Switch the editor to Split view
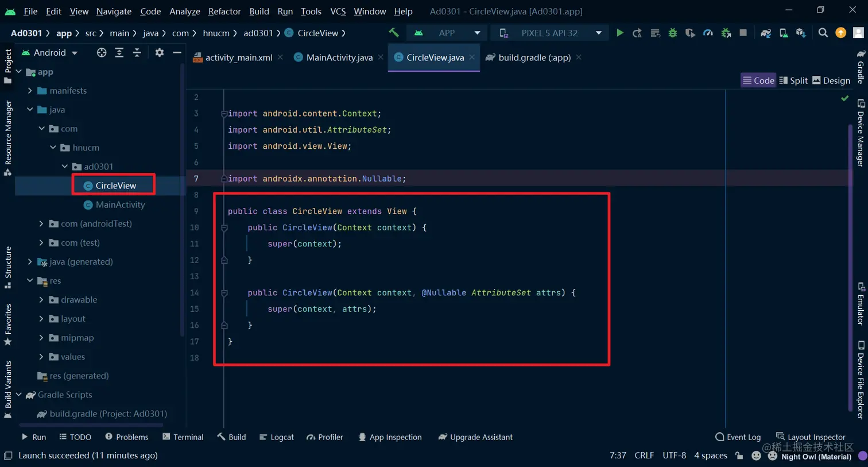Image resolution: width=868 pixels, height=467 pixels. 793,80
